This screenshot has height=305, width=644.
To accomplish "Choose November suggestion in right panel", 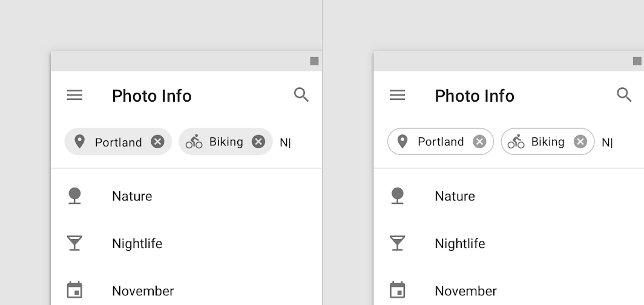I will [465, 291].
